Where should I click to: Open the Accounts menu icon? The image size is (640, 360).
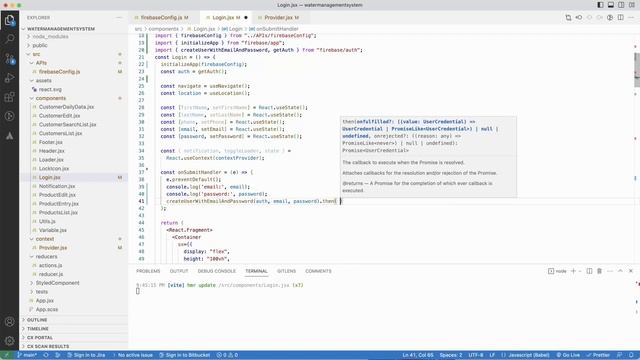click(9, 322)
